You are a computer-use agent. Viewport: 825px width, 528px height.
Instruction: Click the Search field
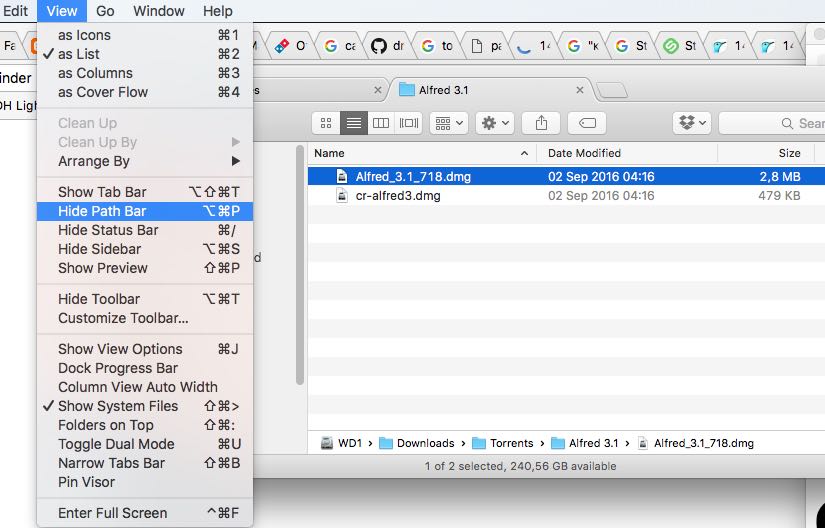pyautogui.click(x=772, y=123)
